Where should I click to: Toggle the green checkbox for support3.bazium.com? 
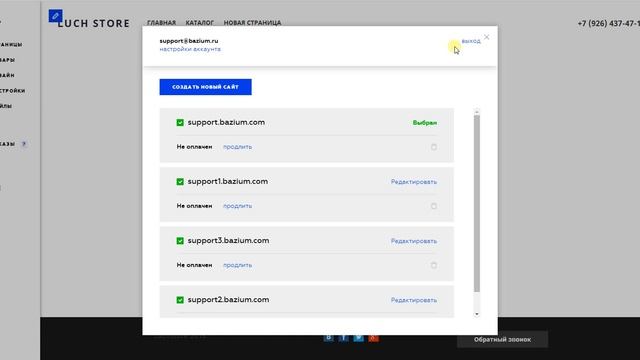pos(180,241)
